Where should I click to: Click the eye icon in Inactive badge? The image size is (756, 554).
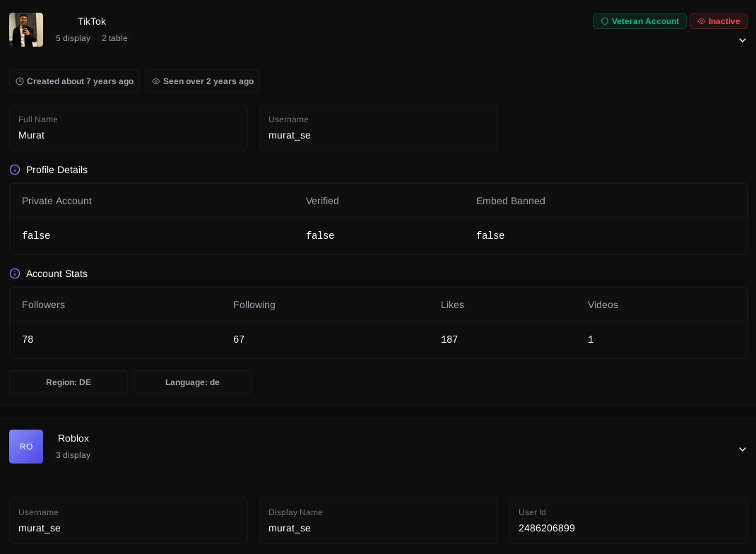pyautogui.click(x=701, y=21)
